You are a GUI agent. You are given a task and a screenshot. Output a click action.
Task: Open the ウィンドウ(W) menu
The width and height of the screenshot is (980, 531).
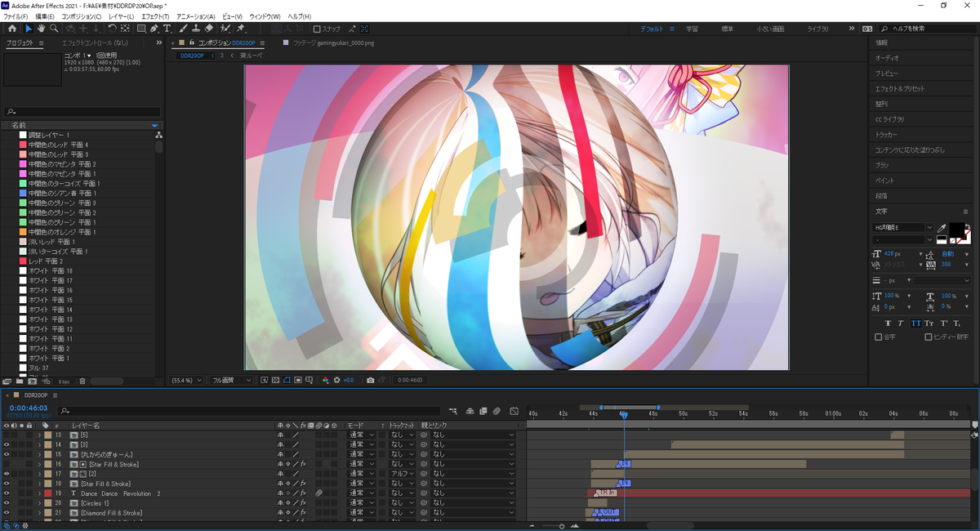point(265,16)
